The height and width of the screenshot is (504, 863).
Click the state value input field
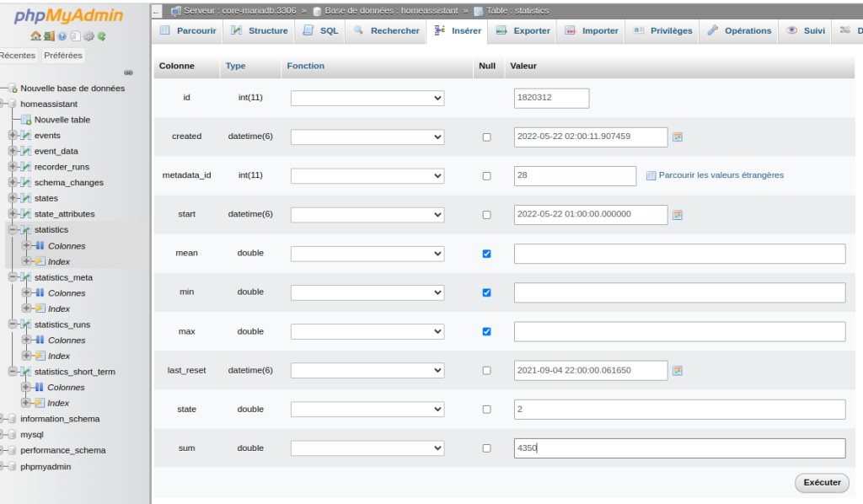point(680,410)
